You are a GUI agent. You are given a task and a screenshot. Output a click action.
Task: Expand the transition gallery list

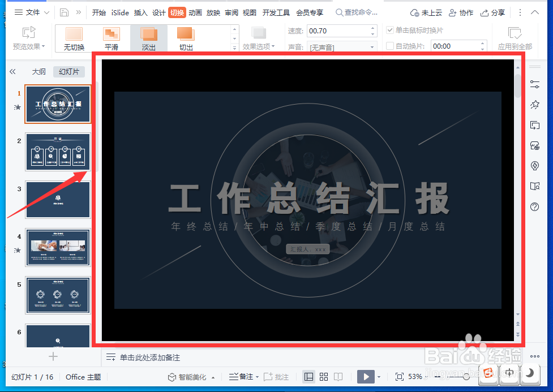pos(234,48)
